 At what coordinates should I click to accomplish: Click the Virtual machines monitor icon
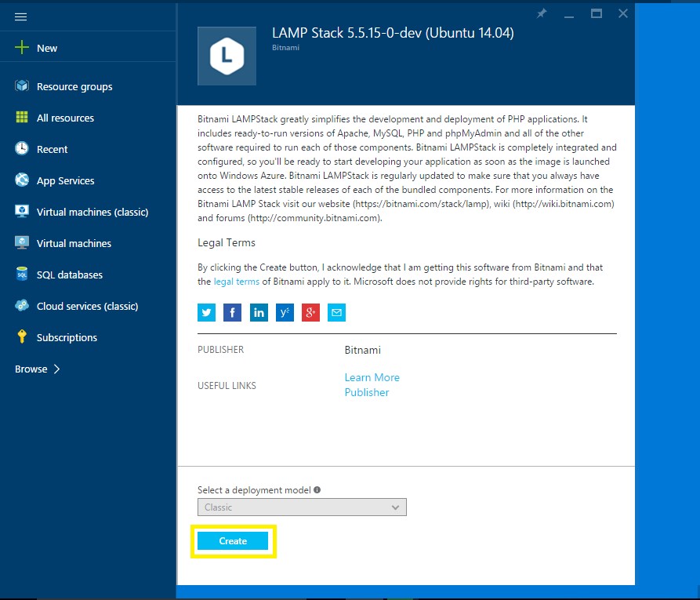[x=21, y=242]
